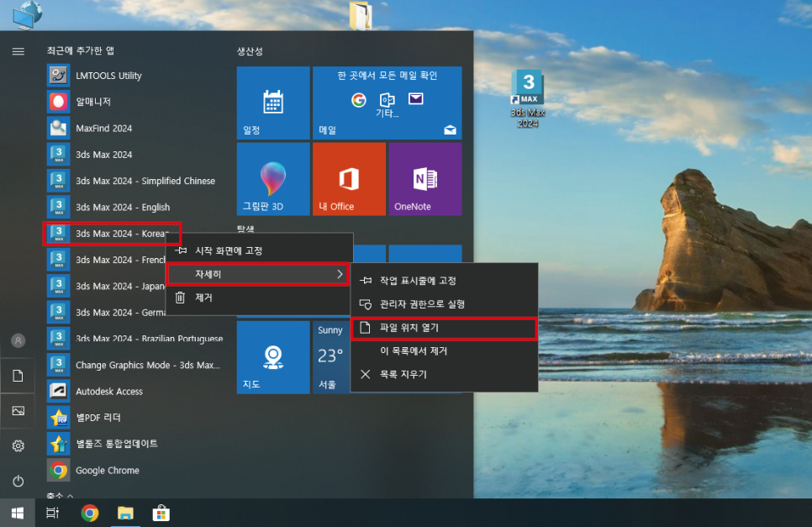This screenshot has height=527, width=812.
Task: Select 관리자 권한으로 실행 option
Action: pyautogui.click(x=445, y=304)
